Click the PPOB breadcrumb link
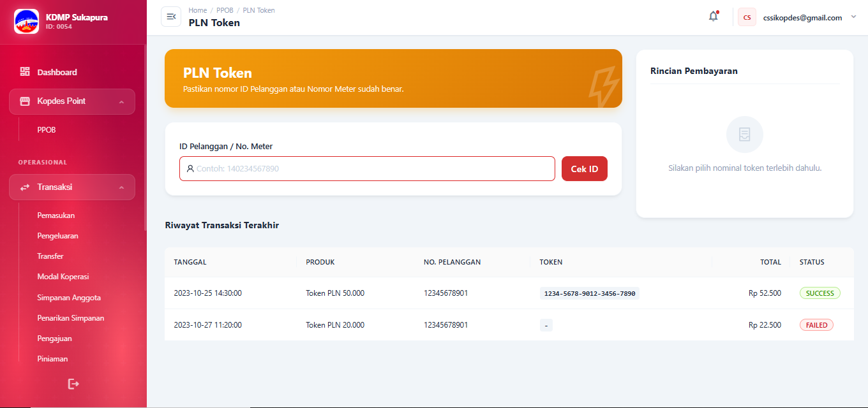Screen dimensions: 868x408 [x=225, y=10]
